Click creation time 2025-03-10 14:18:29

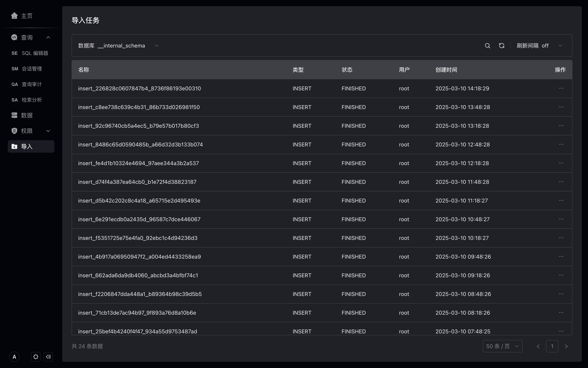(462, 88)
